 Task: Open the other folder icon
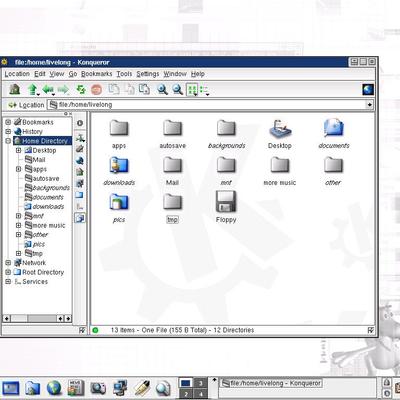pyautogui.click(x=333, y=165)
